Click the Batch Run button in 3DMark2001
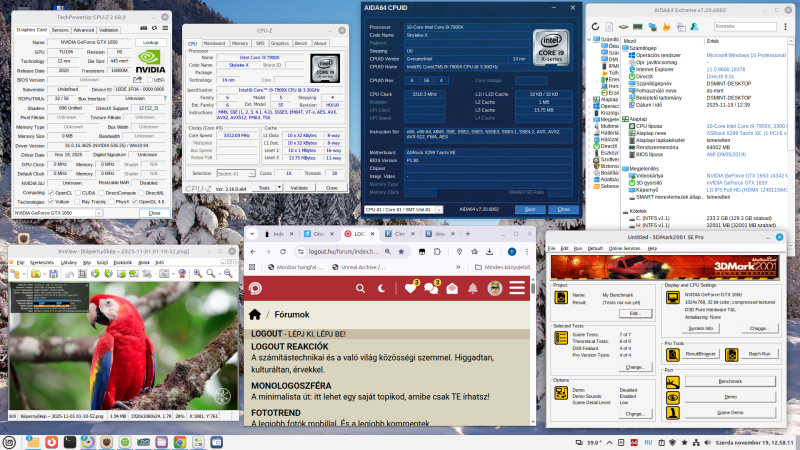Image resolution: width=800 pixels, height=450 pixels. click(x=759, y=354)
